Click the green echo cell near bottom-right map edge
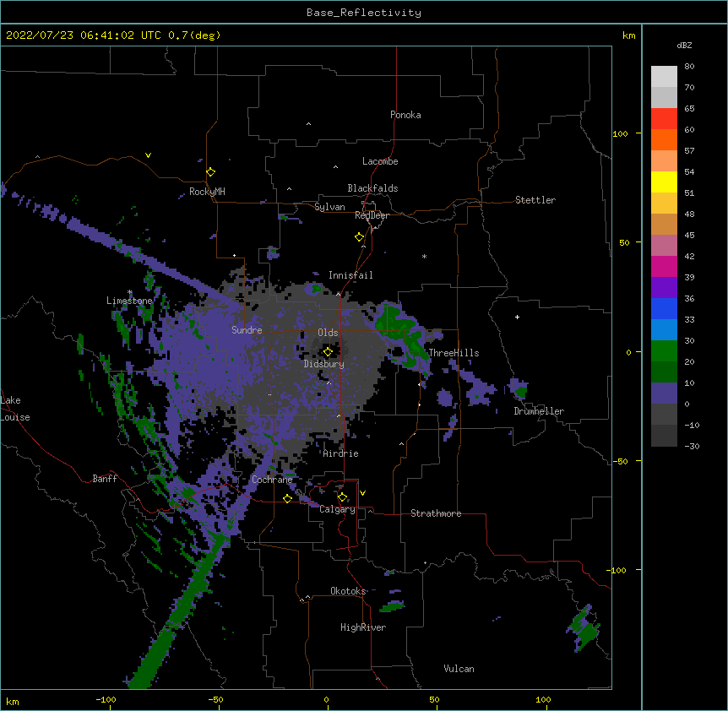728x711 pixels. tap(585, 627)
